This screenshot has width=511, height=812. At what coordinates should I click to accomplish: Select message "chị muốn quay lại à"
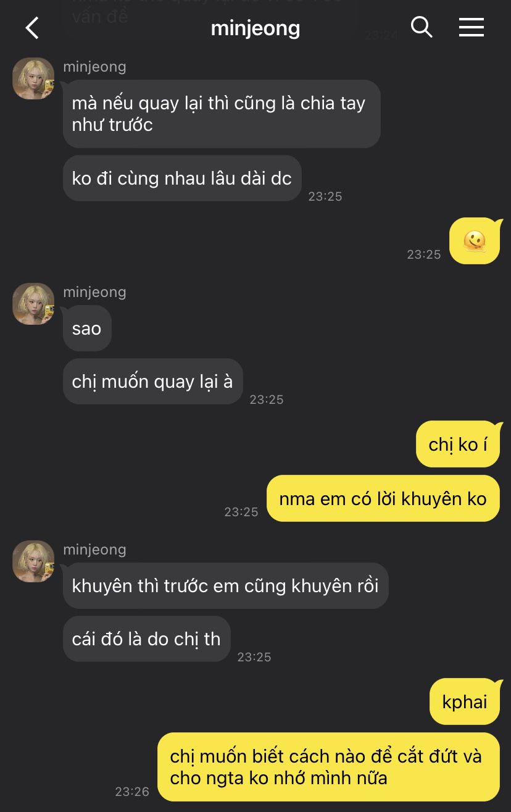click(152, 381)
